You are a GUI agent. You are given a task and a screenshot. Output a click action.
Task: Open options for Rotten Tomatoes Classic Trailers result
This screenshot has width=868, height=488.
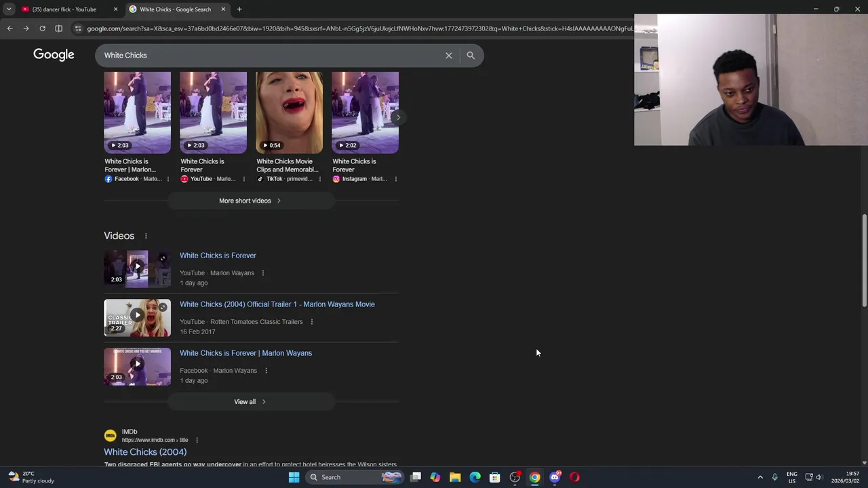312,322
